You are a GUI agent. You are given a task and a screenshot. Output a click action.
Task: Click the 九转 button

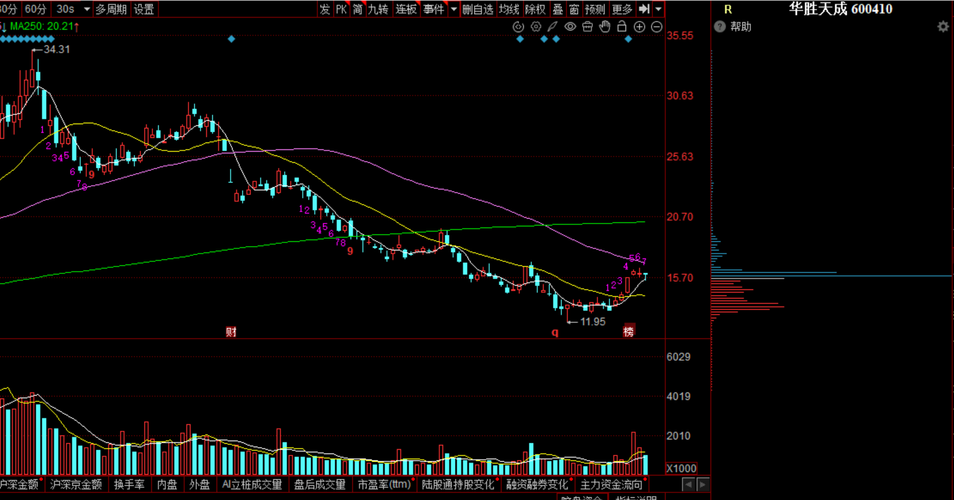pos(378,9)
